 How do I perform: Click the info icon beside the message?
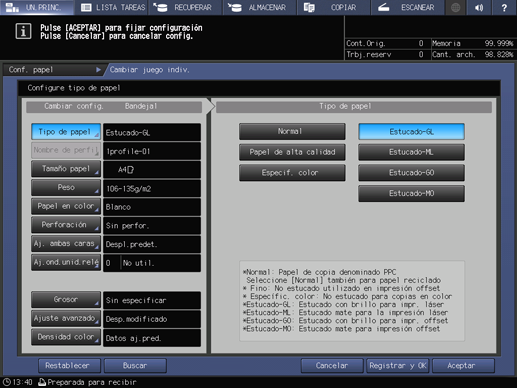tap(23, 32)
